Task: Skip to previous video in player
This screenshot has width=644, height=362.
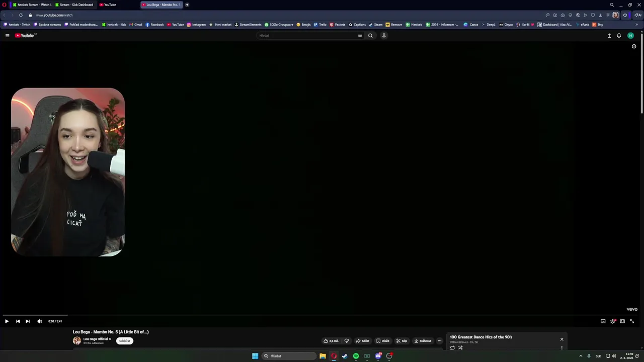Action: click(x=18, y=321)
